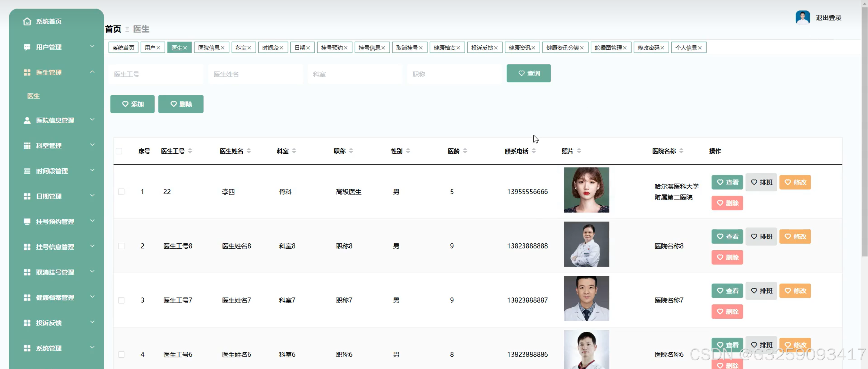This screenshot has height=369, width=868.
Task: Click the 职称 search input
Action: tap(454, 74)
